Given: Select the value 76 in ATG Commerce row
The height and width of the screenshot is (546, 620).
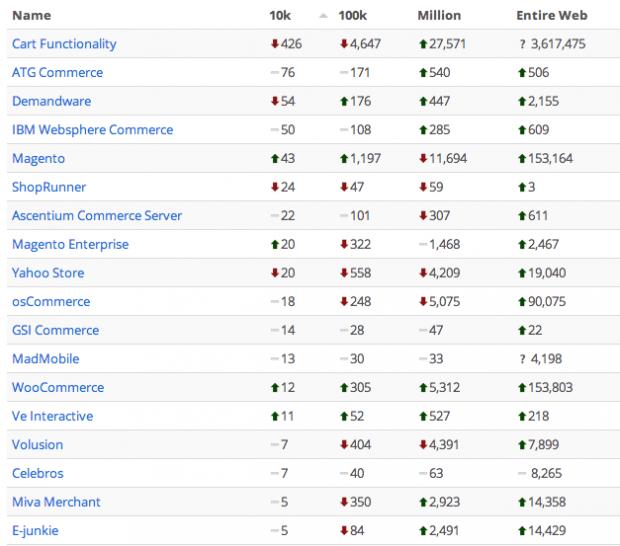Looking at the screenshot, I should click(x=288, y=72).
